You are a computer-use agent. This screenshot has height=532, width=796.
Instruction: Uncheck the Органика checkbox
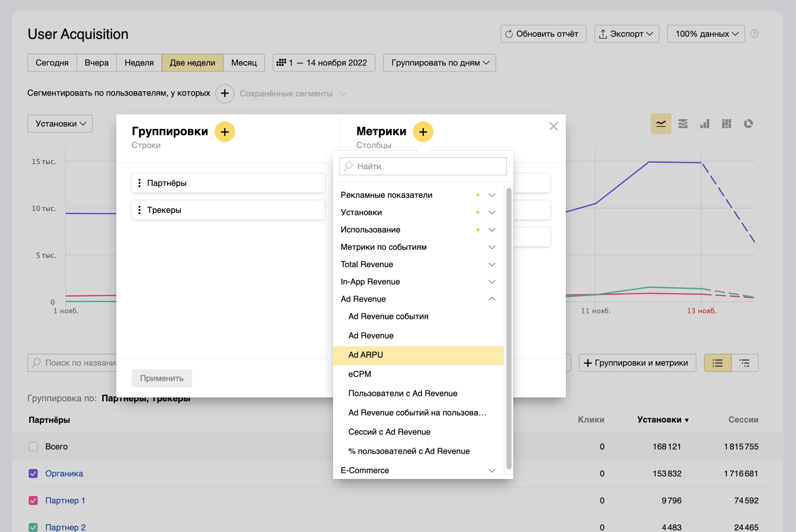pyautogui.click(x=33, y=473)
